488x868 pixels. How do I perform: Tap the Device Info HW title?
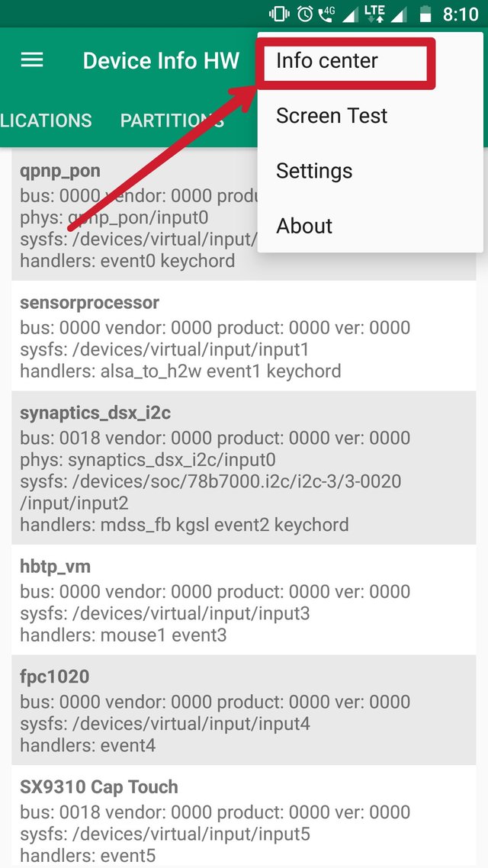coord(161,61)
